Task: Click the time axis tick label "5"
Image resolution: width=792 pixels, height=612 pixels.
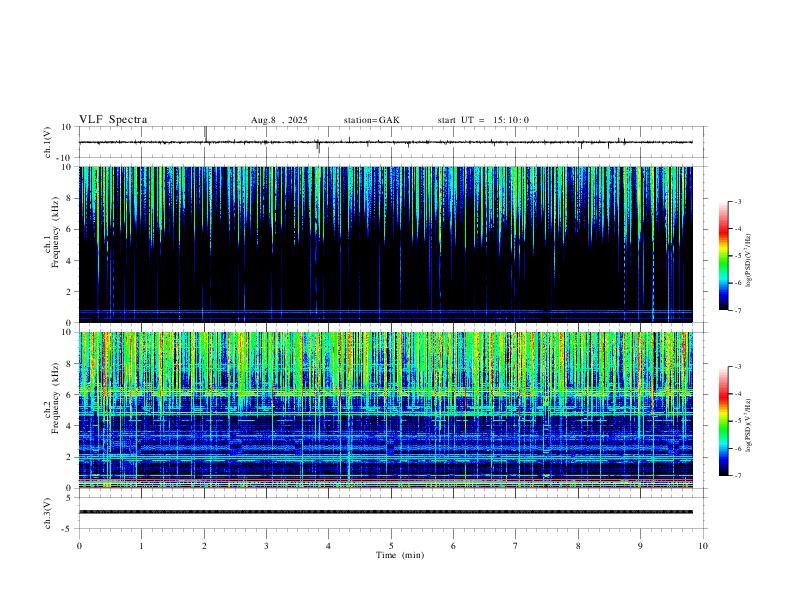Action: pos(391,546)
